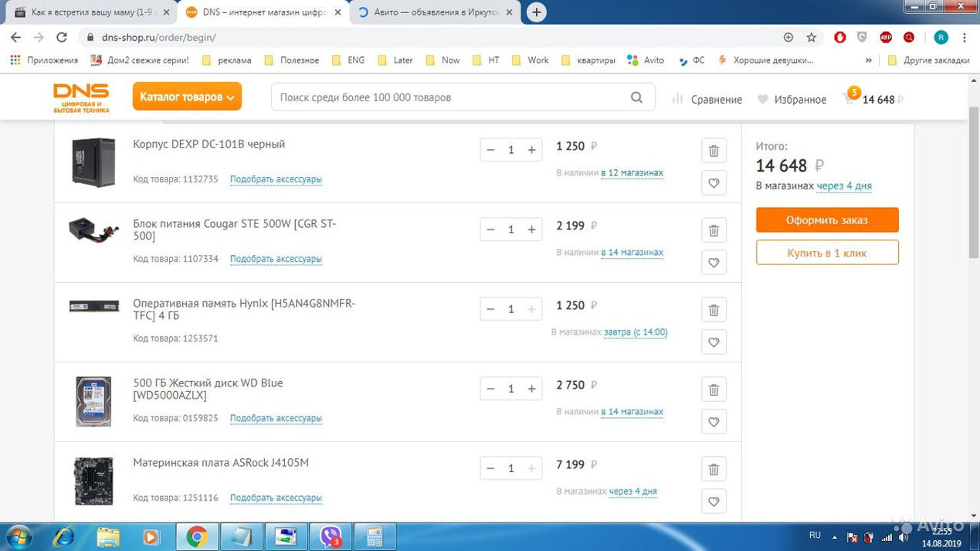Go to DNS logo homepage
The height and width of the screenshot is (551, 980).
(x=81, y=98)
